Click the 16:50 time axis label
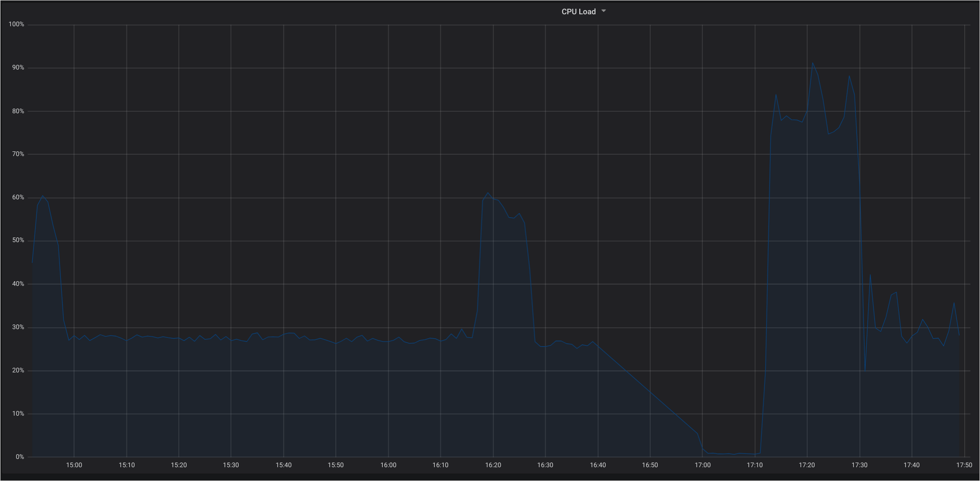The image size is (980, 481). point(650,465)
